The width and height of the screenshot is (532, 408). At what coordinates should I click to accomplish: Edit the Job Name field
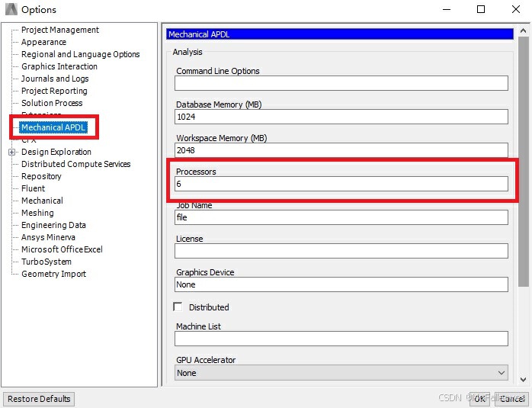(341, 217)
